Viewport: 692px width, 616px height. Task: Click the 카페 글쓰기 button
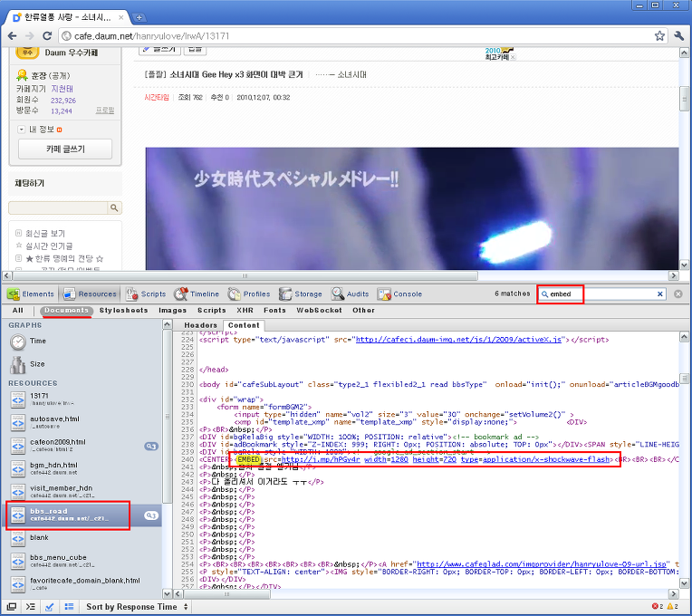[x=65, y=149]
